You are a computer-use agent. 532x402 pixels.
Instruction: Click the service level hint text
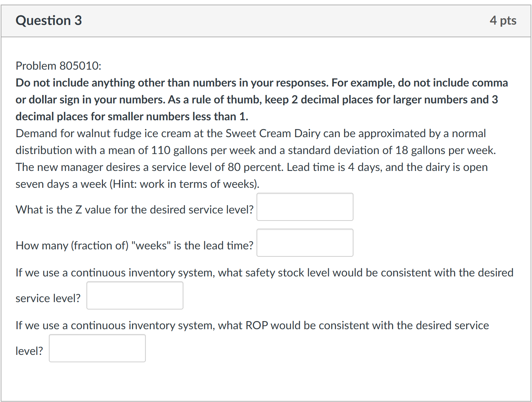coord(137,184)
